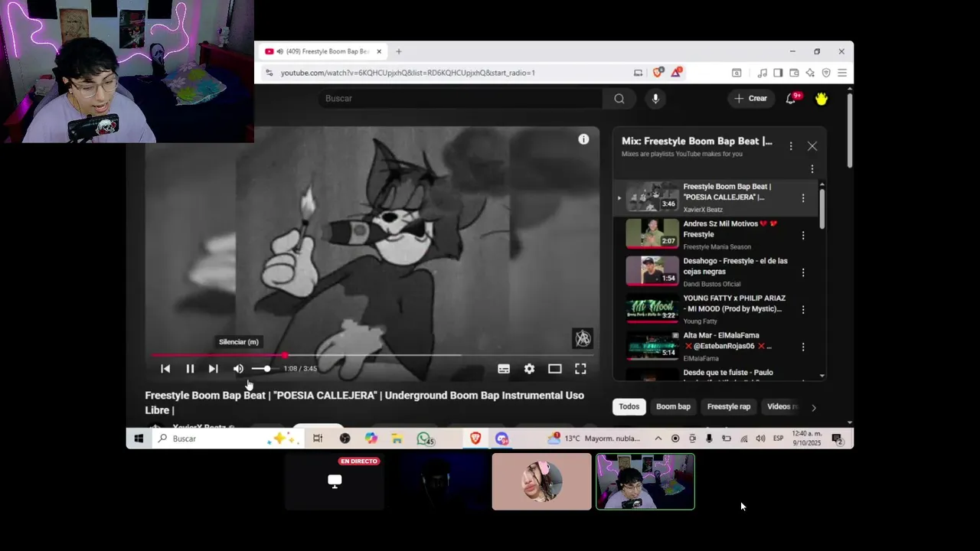Open the Windows Start menu
Viewport: 980px width, 551px height.
click(x=139, y=439)
